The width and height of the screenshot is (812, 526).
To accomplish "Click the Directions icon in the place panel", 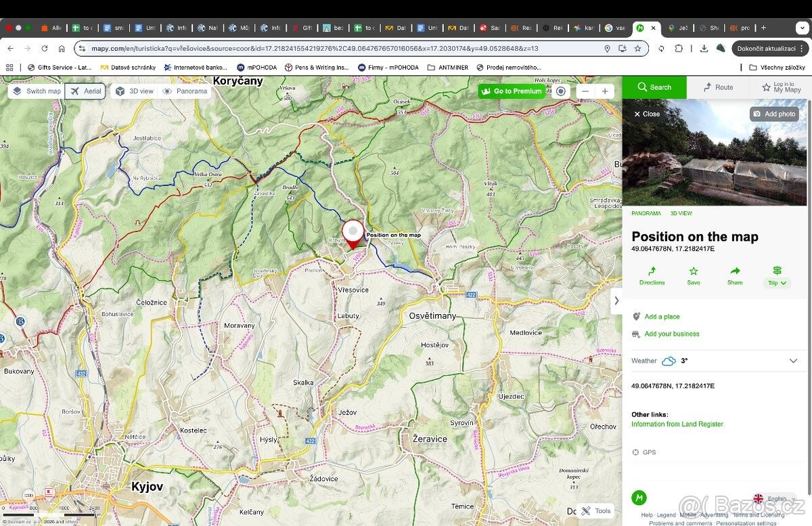I will pyautogui.click(x=652, y=271).
